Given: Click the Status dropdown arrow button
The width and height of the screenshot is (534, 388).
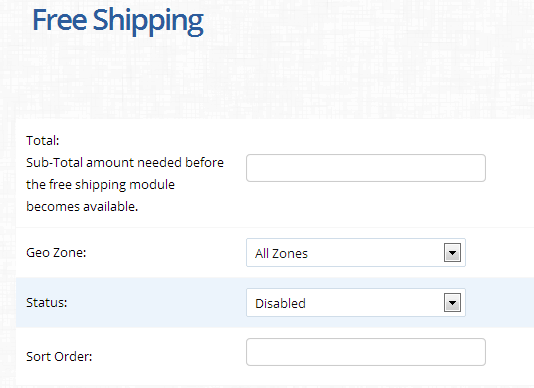Looking at the screenshot, I should click(x=452, y=302).
